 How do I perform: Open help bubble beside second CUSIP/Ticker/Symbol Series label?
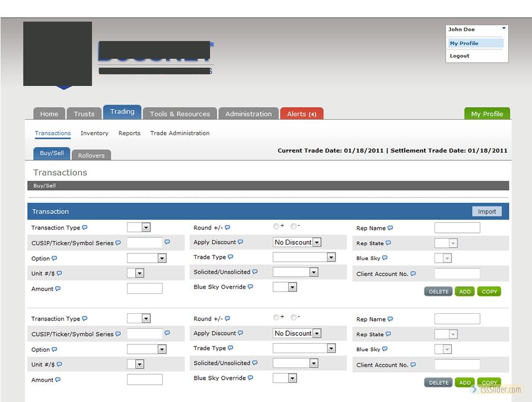click(x=118, y=334)
